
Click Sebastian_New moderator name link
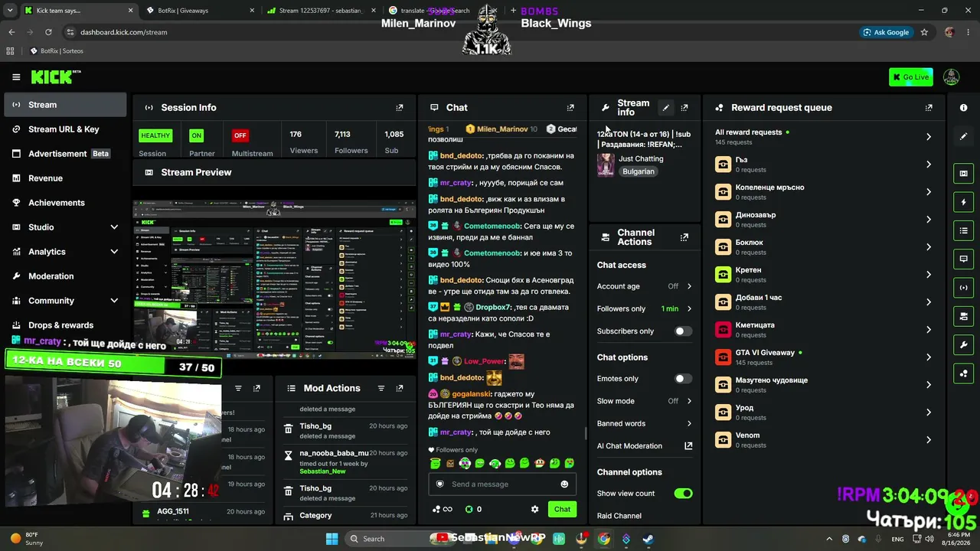pos(322,471)
